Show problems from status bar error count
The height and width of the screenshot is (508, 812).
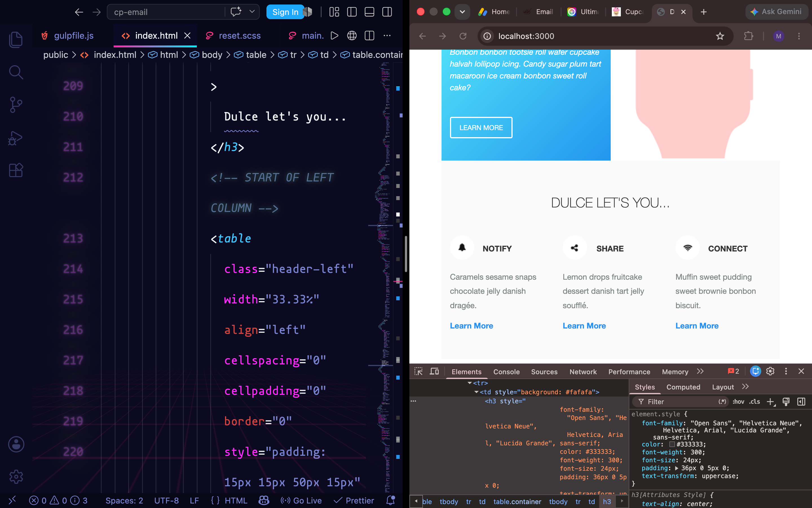(x=58, y=501)
